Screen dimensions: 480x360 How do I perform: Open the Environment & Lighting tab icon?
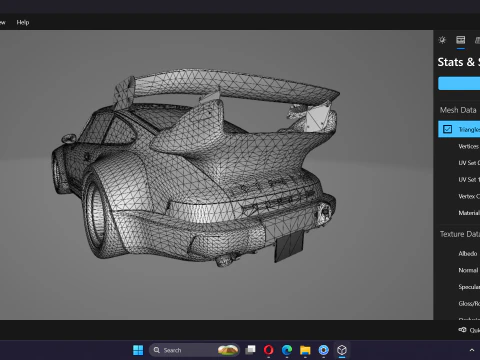point(442,40)
